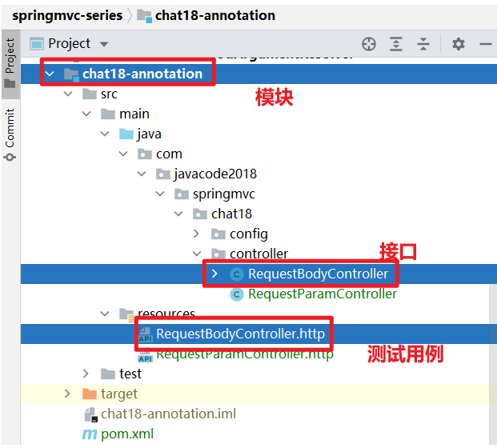Screen dimensions: 497x448
Task: Click the RequestBodyController class icon
Action: [x=236, y=274]
